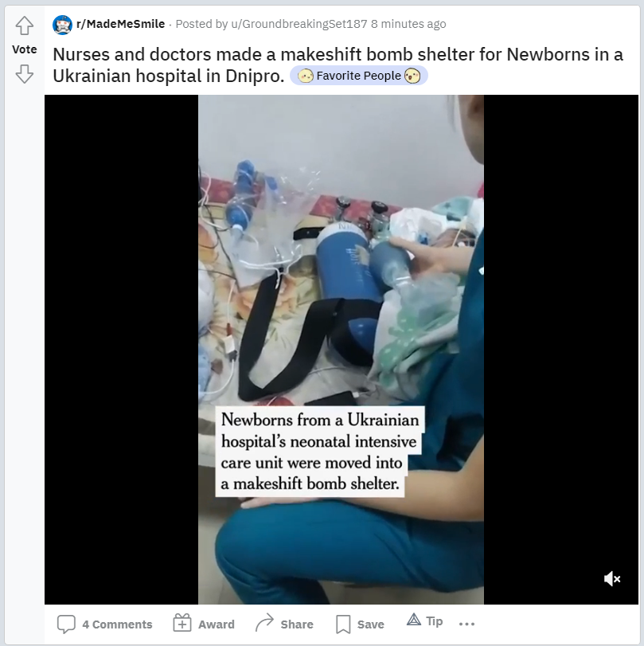Click the Vote count label

tap(25, 49)
